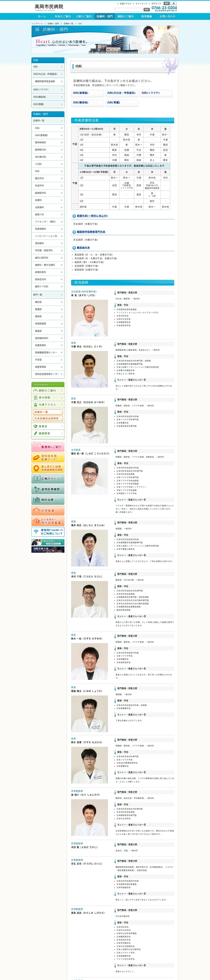The width and height of the screenshot is (210, 980).
Task: Click the Wi-Fi icon on FreeWi-Fi banner
Action: 36,532
